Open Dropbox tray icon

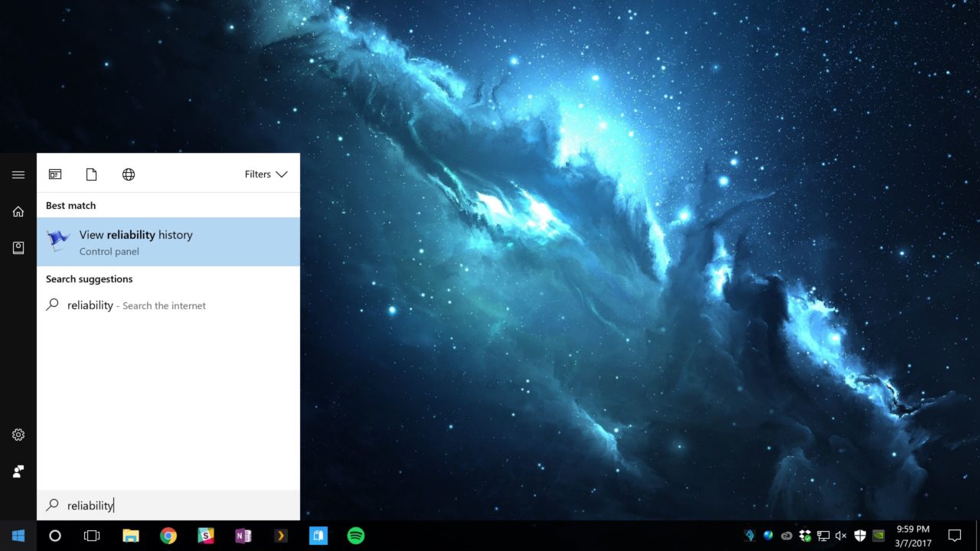805,536
